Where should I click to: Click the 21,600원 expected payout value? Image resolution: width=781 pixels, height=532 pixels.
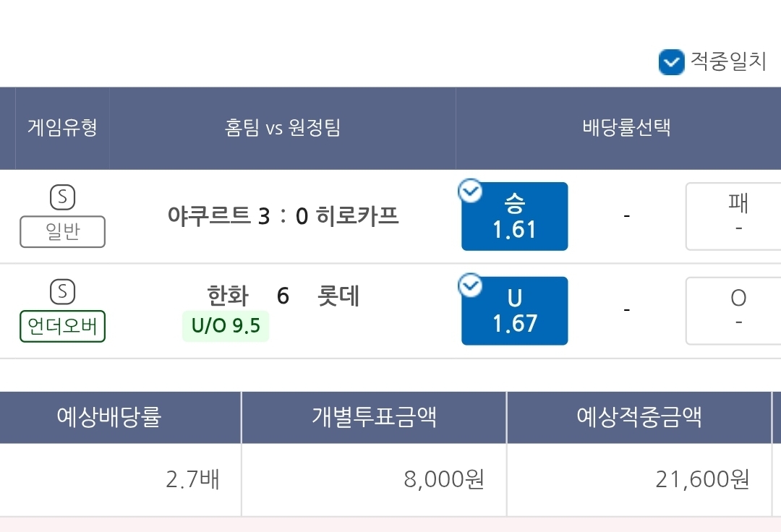click(702, 479)
